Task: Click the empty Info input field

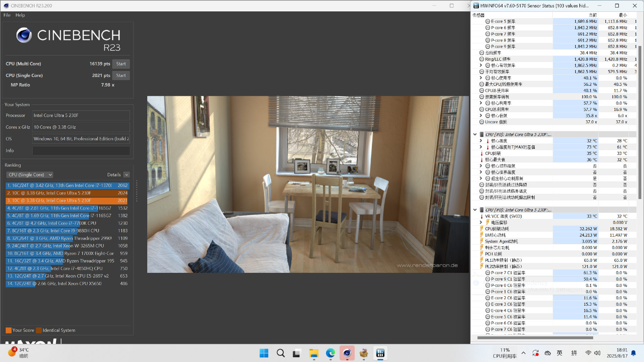Action: click(81, 150)
